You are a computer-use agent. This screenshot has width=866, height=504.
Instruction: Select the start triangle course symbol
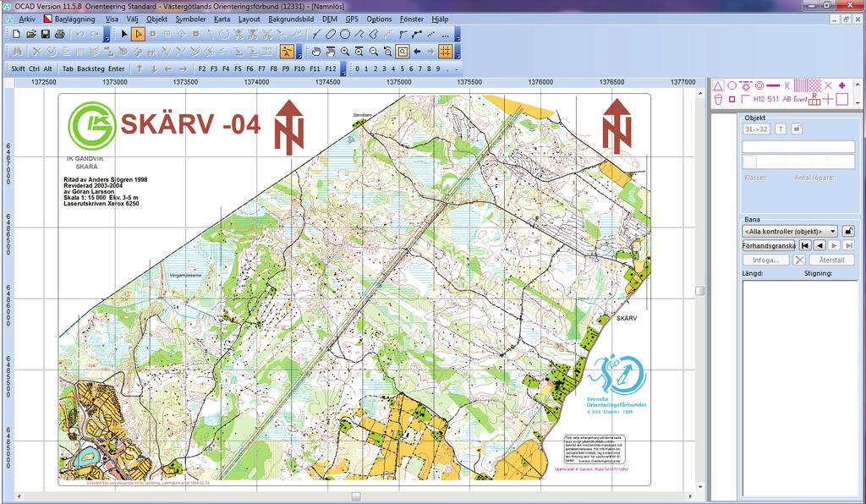[718, 85]
